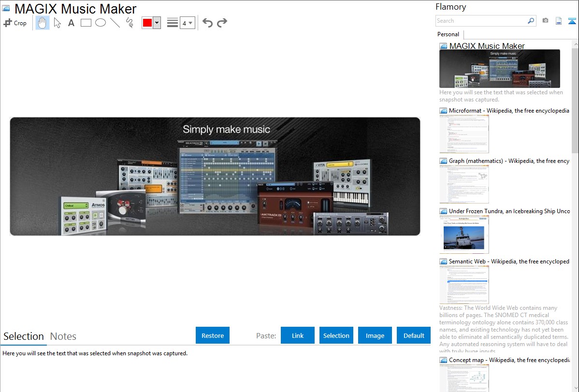Click the Restore button
Viewport: 579px width, 392px height.
(x=213, y=335)
